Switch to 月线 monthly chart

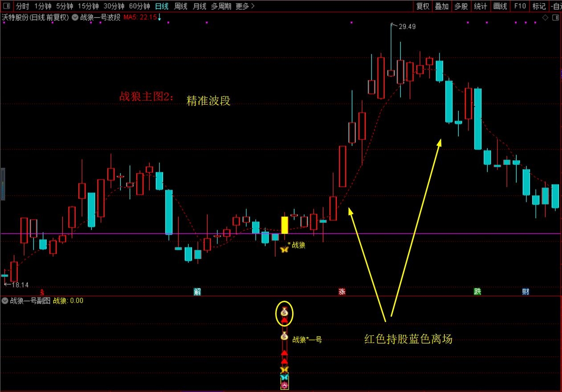point(200,6)
